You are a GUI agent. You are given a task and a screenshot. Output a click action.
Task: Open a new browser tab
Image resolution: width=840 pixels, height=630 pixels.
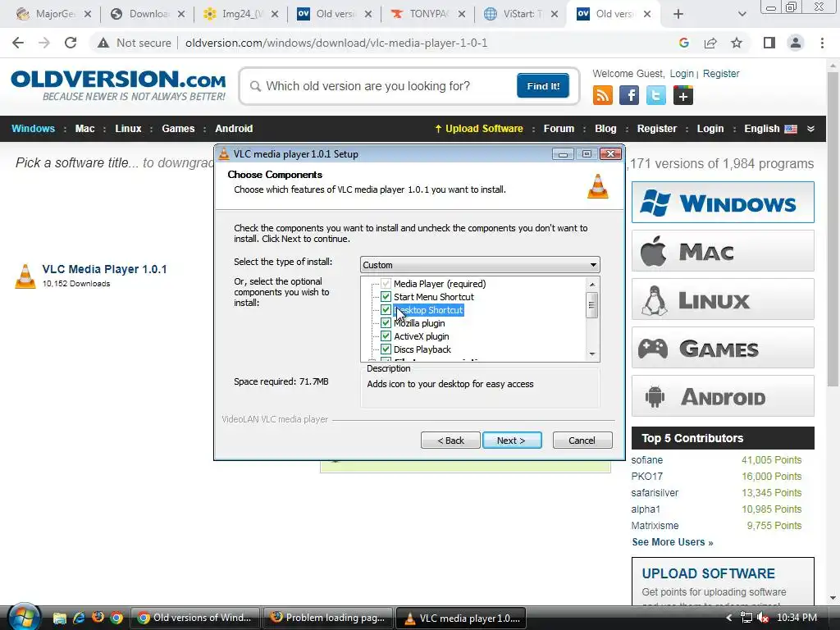coord(678,14)
